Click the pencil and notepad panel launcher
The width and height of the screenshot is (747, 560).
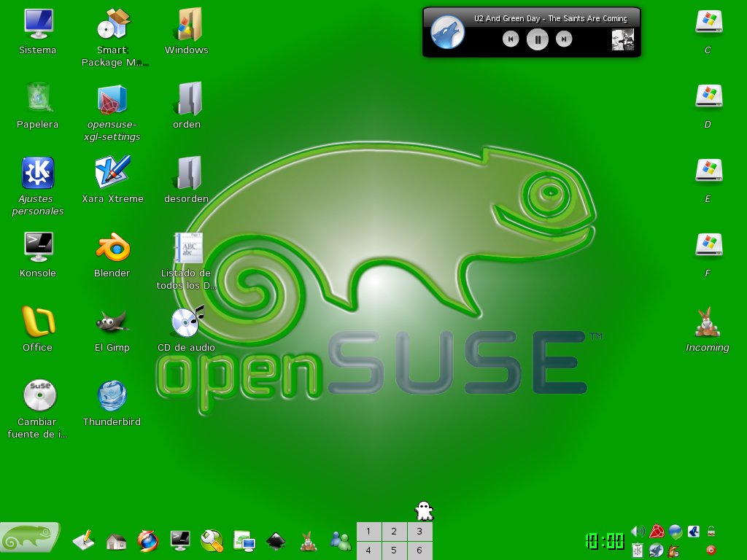[x=84, y=540]
